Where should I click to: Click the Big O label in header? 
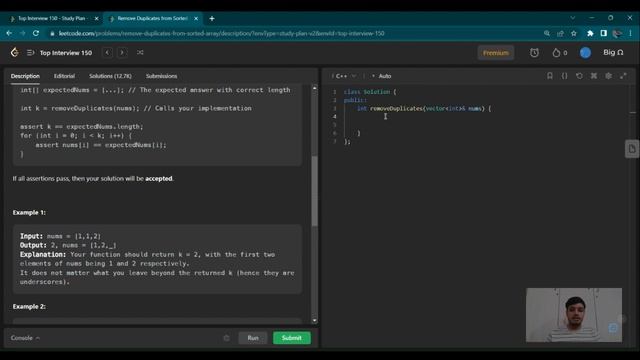(613, 53)
